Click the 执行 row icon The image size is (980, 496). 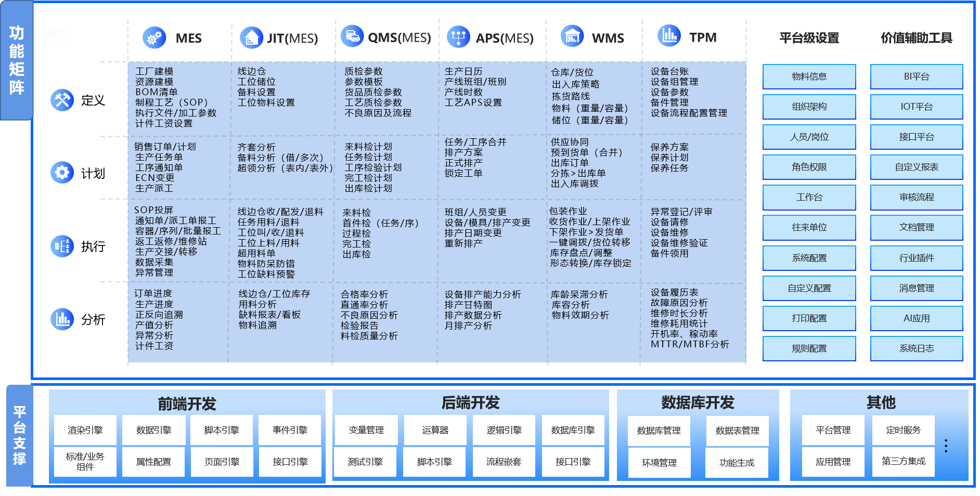click(x=62, y=246)
